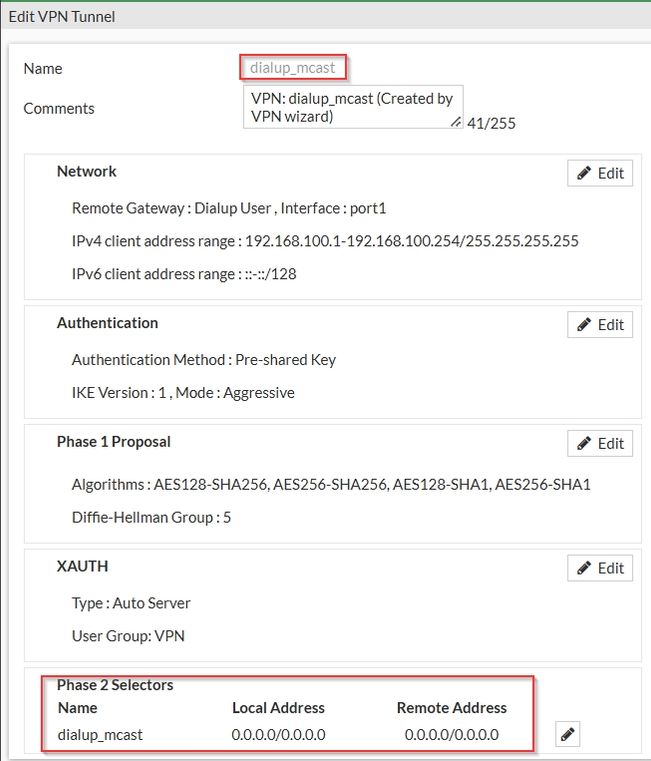Click the Network section heading
The width and height of the screenshot is (651, 761).
87,171
